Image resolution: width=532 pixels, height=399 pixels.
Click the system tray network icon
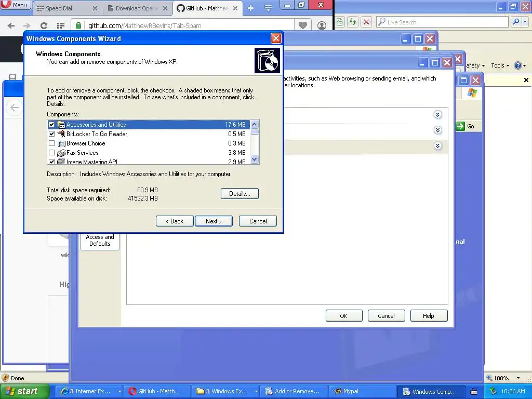[494, 391]
